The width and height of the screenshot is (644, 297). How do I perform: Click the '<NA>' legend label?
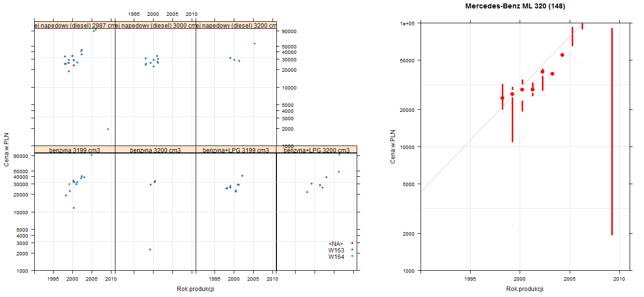[336, 244]
